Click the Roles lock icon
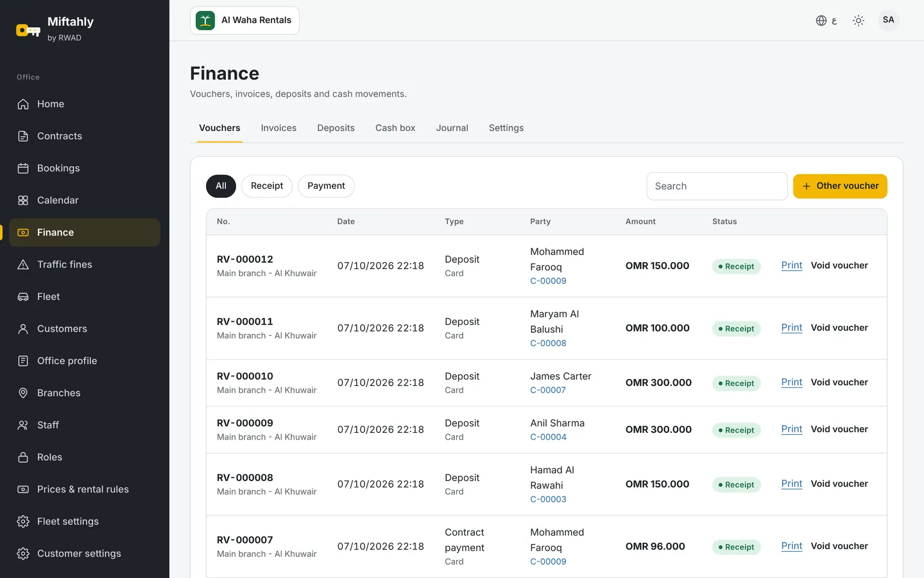Screen dimensions: 924x578 coord(23,457)
